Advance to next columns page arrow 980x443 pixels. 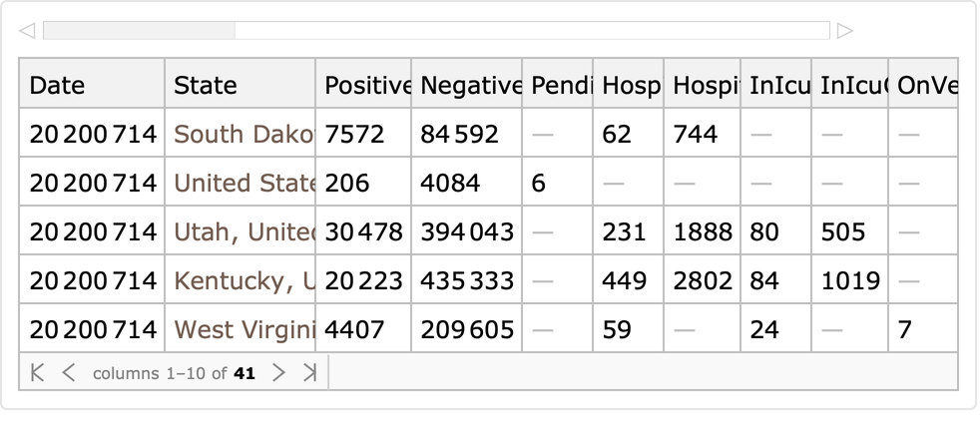(x=279, y=373)
